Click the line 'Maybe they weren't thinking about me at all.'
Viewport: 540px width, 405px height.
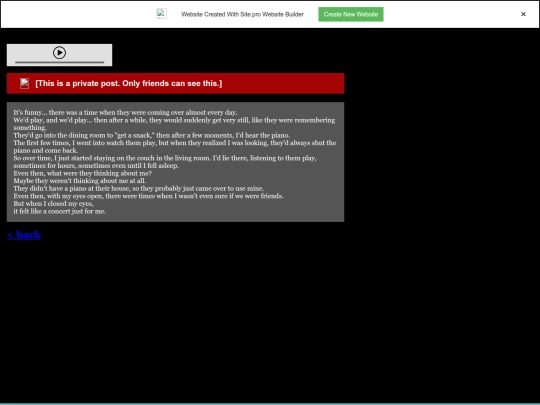point(80,181)
